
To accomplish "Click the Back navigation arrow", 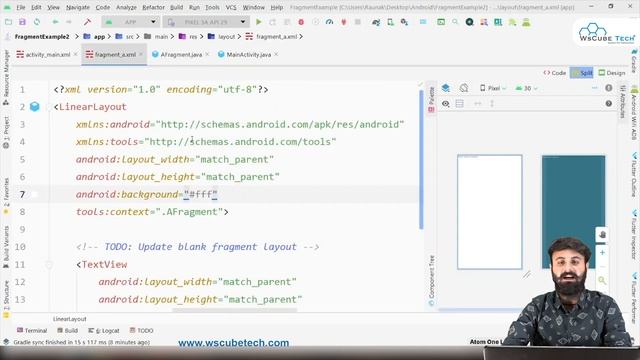I will pos(55,22).
